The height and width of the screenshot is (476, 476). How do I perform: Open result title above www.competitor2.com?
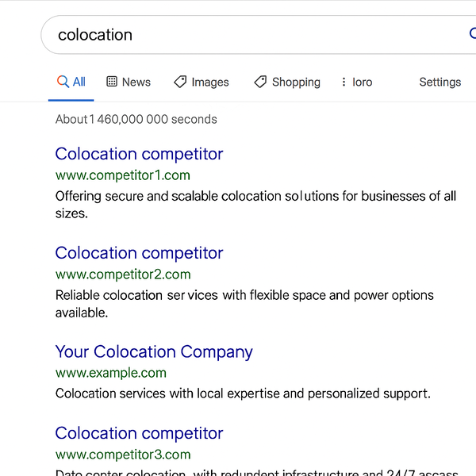pos(139,253)
